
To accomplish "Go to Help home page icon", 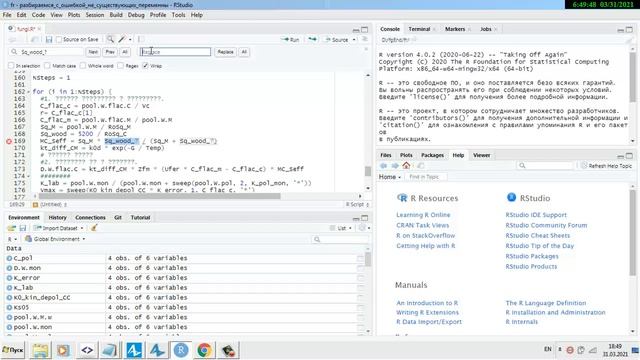I will click(x=406, y=165).
